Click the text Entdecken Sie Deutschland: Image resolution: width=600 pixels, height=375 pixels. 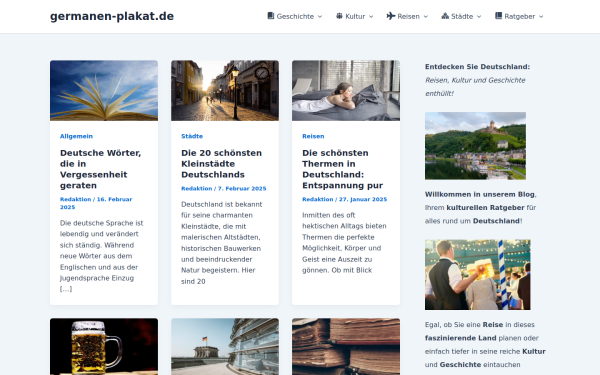(x=478, y=67)
